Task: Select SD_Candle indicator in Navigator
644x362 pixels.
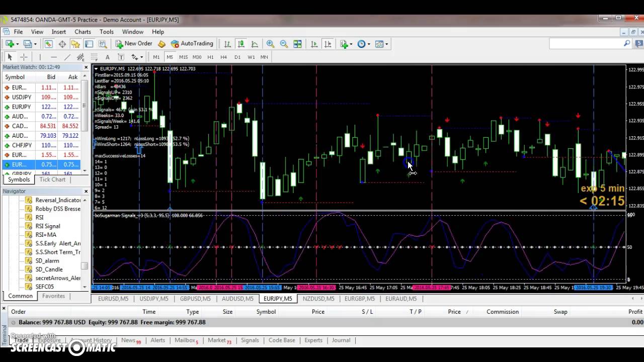Action: [48, 269]
